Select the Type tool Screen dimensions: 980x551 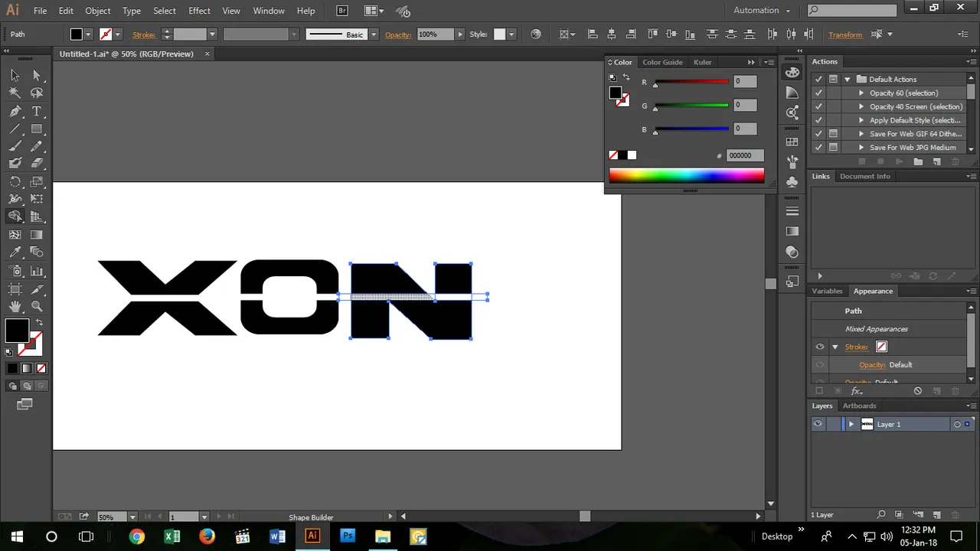pos(36,112)
